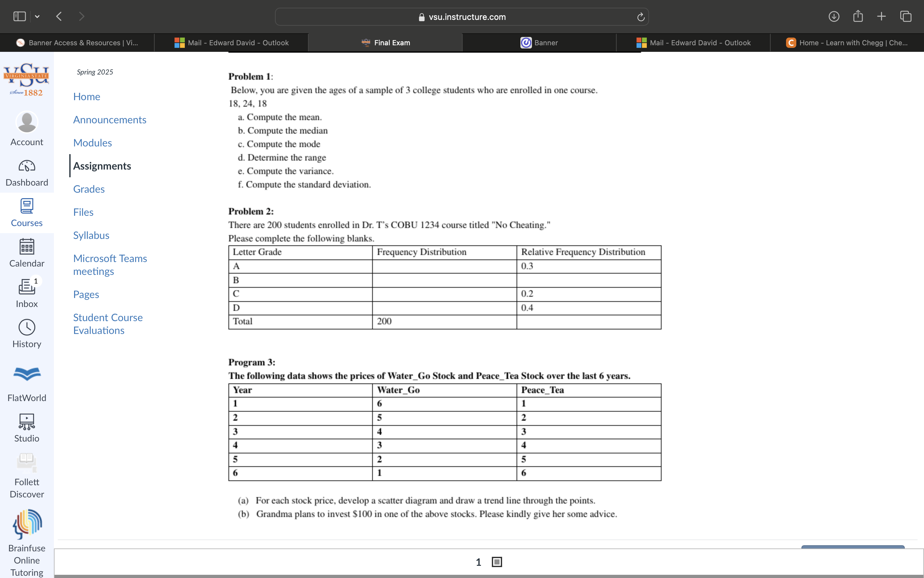Open the Safari sidebar toggle icon

point(20,16)
